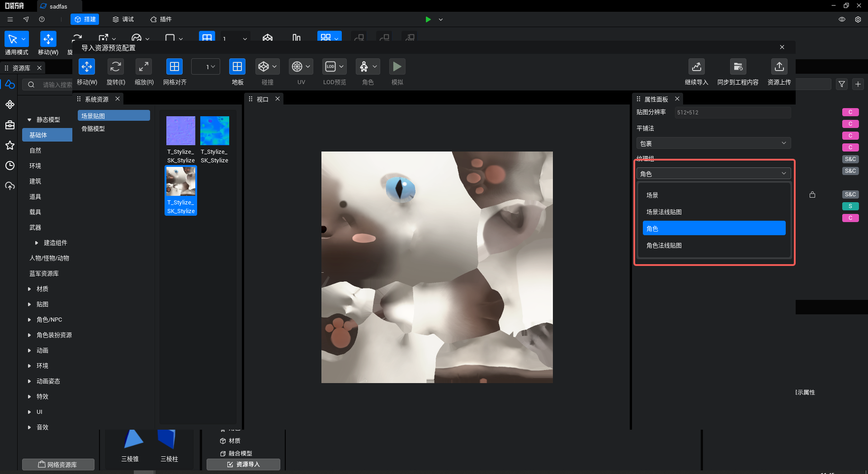Expand the 建造组件 tree node
This screenshot has height=474, width=868.
click(x=37, y=243)
